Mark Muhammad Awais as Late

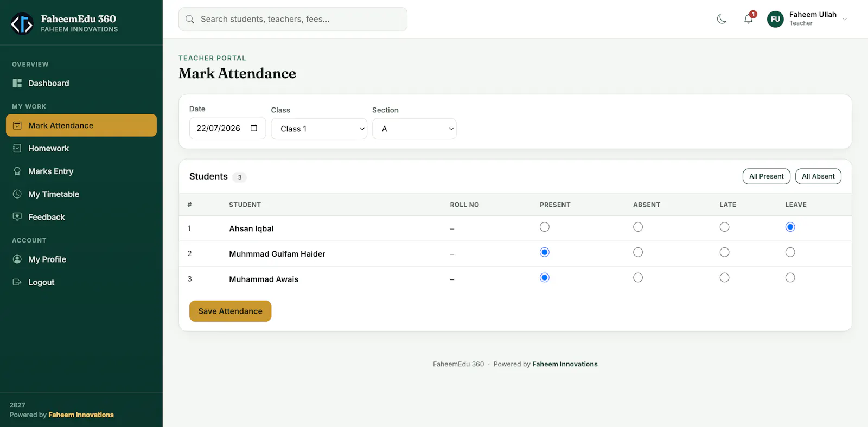pos(724,278)
